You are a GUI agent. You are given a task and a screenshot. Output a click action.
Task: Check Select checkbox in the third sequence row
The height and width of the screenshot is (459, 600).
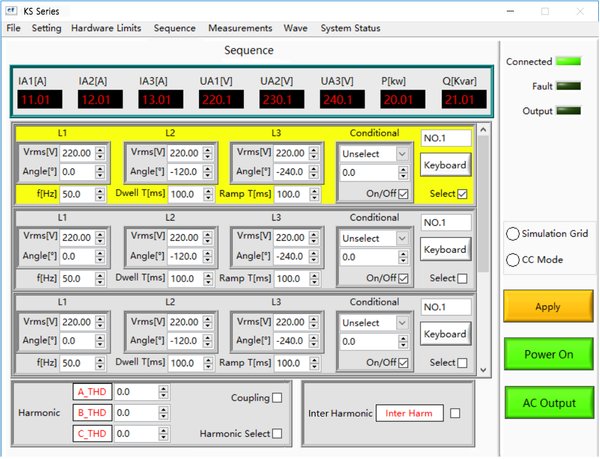(x=462, y=363)
